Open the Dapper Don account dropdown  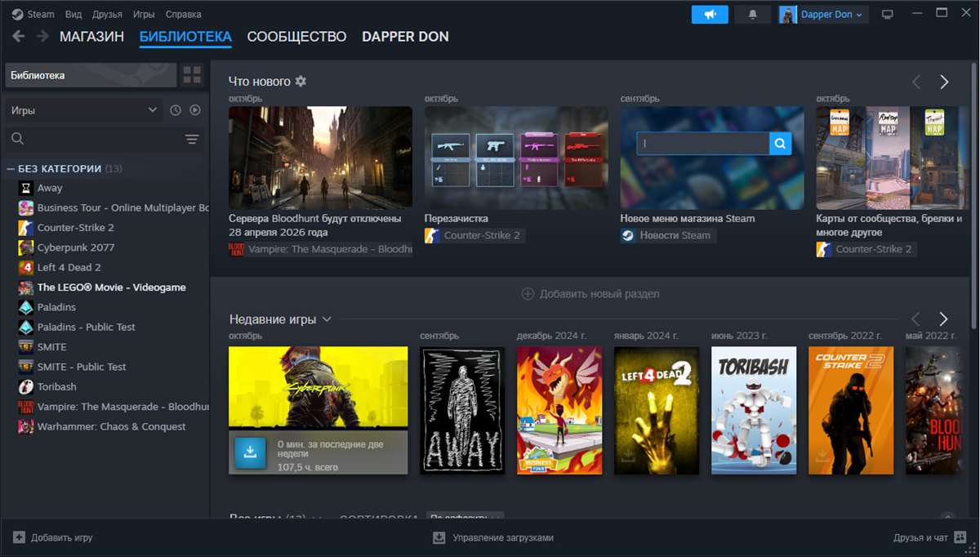coord(822,14)
